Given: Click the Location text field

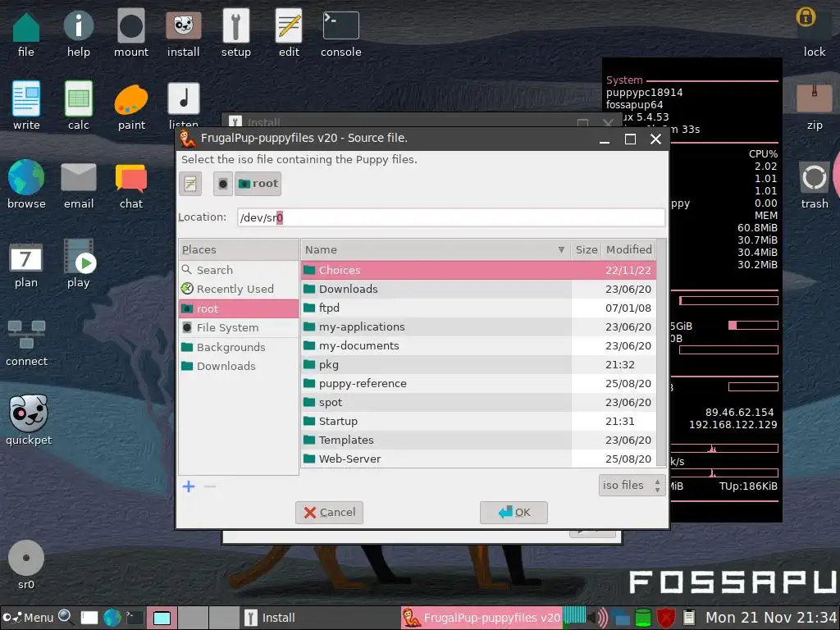Looking at the screenshot, I should click(451, 217).
